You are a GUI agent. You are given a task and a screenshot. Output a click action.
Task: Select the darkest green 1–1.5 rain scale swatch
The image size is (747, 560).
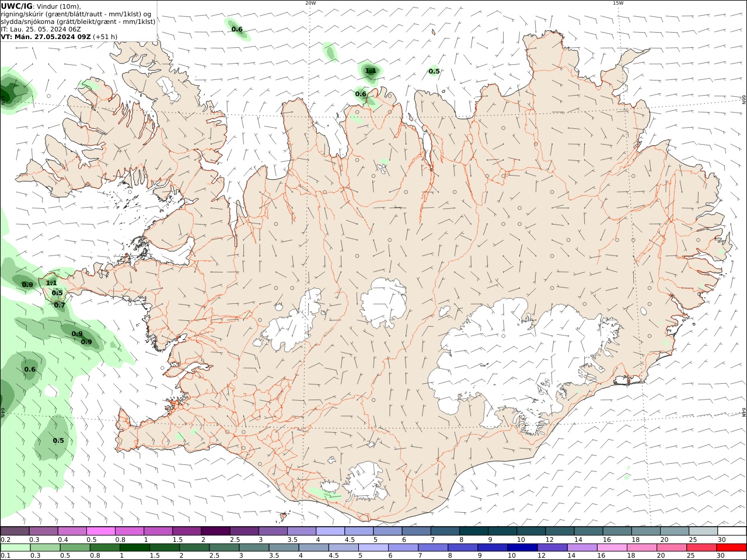point(134,548)
